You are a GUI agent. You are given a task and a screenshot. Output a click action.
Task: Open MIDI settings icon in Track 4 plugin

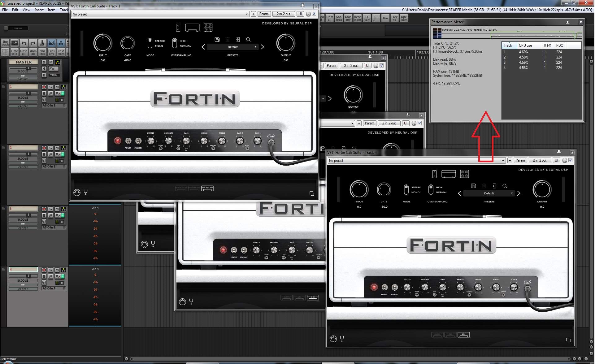tap(333, 339)
